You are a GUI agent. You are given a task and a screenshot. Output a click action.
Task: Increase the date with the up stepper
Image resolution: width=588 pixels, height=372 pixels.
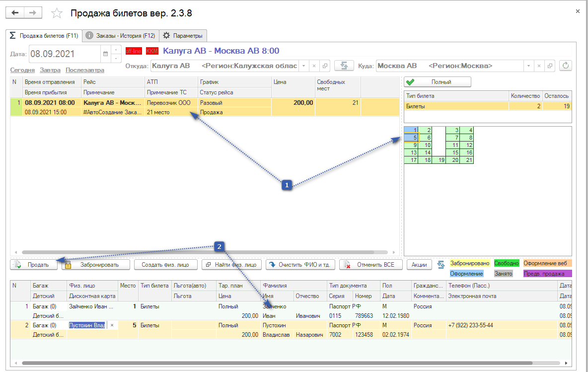click(116, 50)
